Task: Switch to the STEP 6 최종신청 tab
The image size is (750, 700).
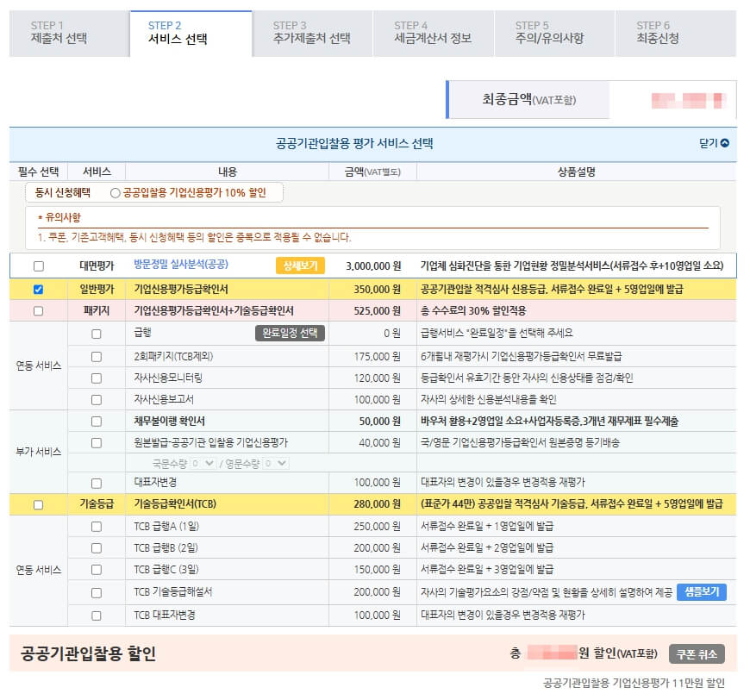Action: pyautogui.click(x=659, y=32)
